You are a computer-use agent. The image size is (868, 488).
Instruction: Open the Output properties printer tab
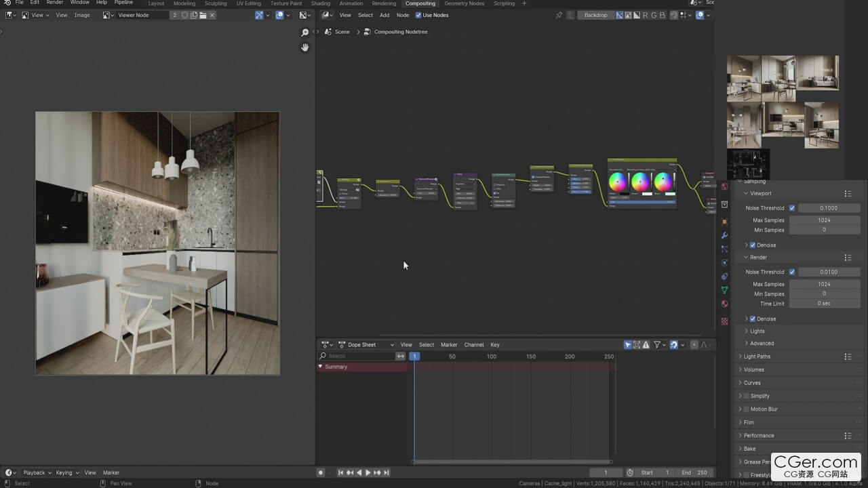(724, 204)
